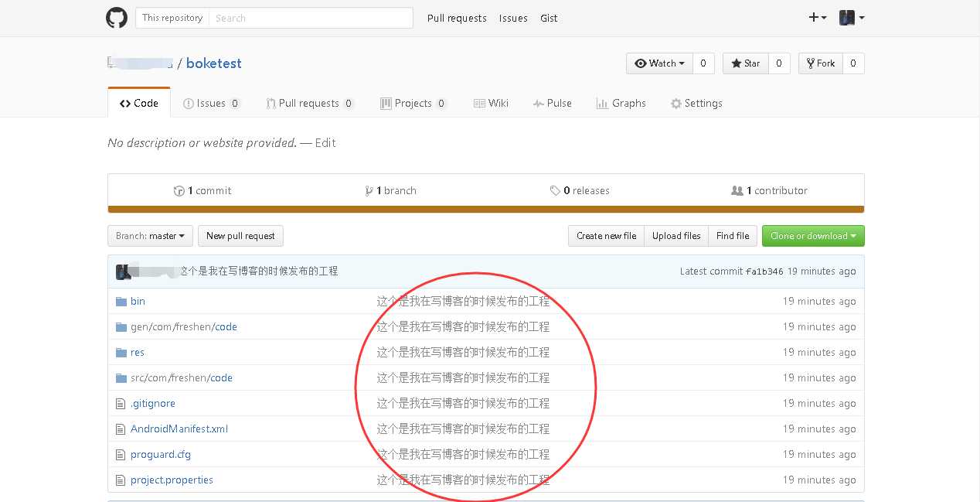
Task: Open commit message in the res row
Action: (463, 353)
